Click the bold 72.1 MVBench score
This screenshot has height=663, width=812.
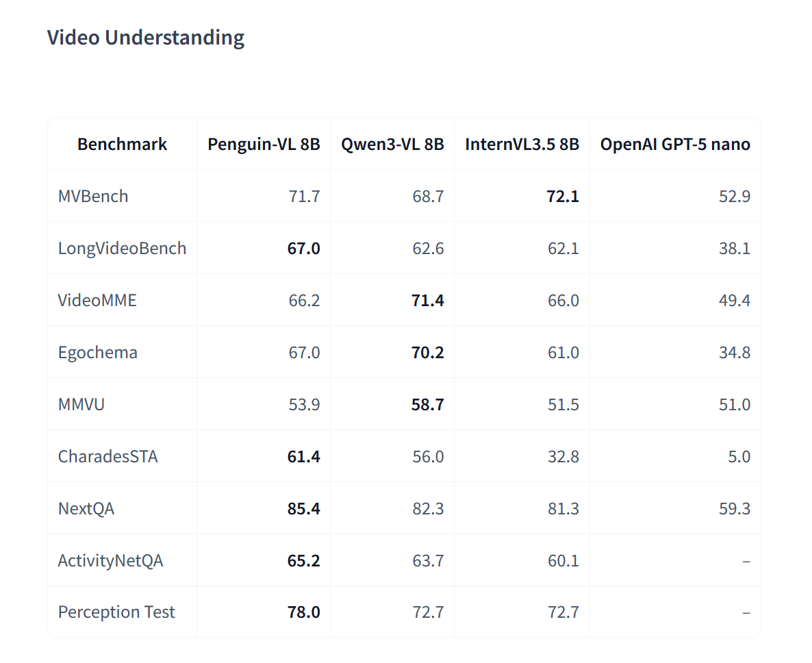563,197
